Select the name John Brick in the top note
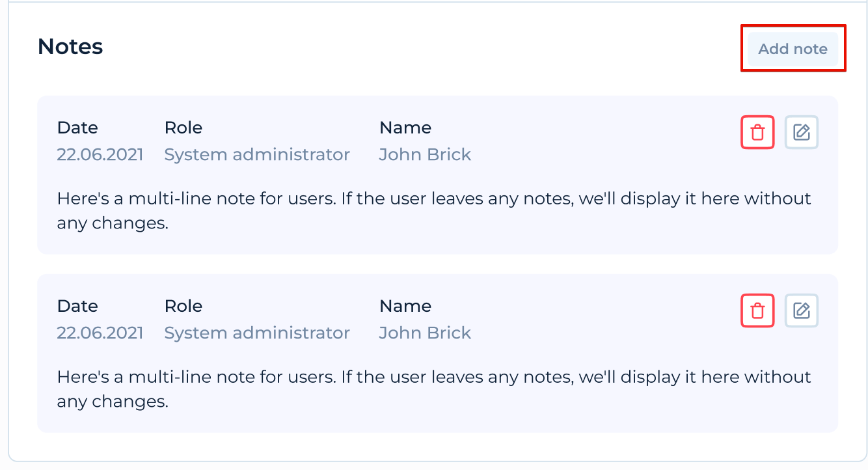 click(x=424, y=154)
